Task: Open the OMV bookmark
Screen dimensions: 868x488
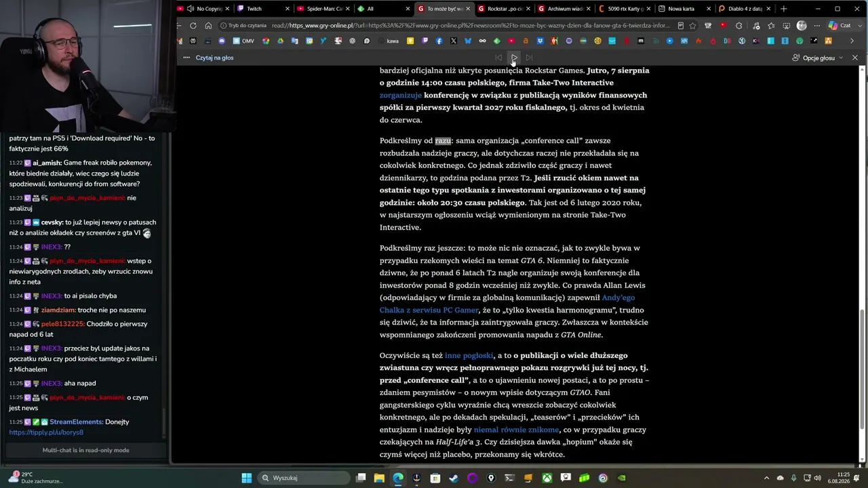Action: pyautogui.click(x=243, y=41)
